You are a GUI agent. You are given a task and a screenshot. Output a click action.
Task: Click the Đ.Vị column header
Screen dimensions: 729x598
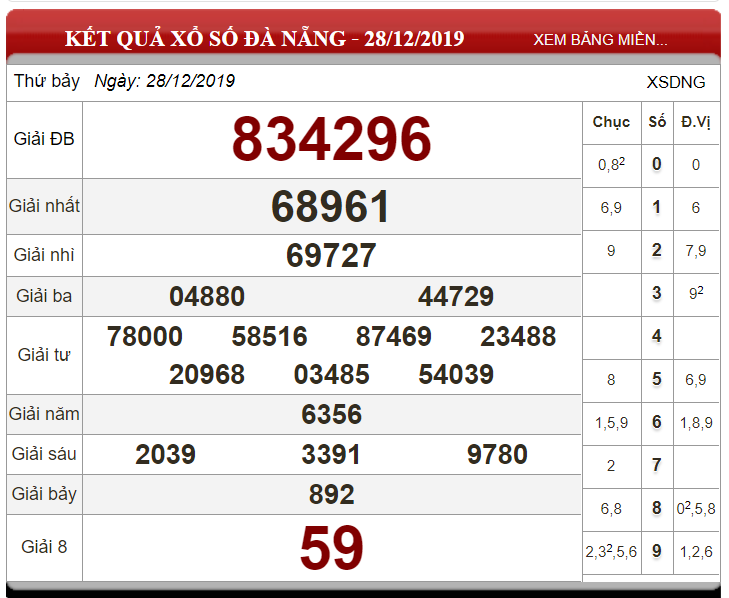coord(696,122)
